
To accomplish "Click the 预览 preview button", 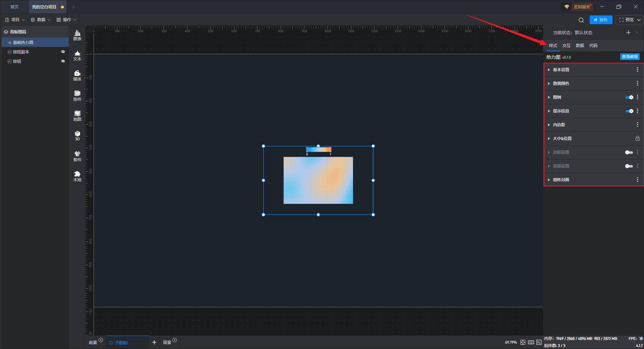I will [626, 20].
